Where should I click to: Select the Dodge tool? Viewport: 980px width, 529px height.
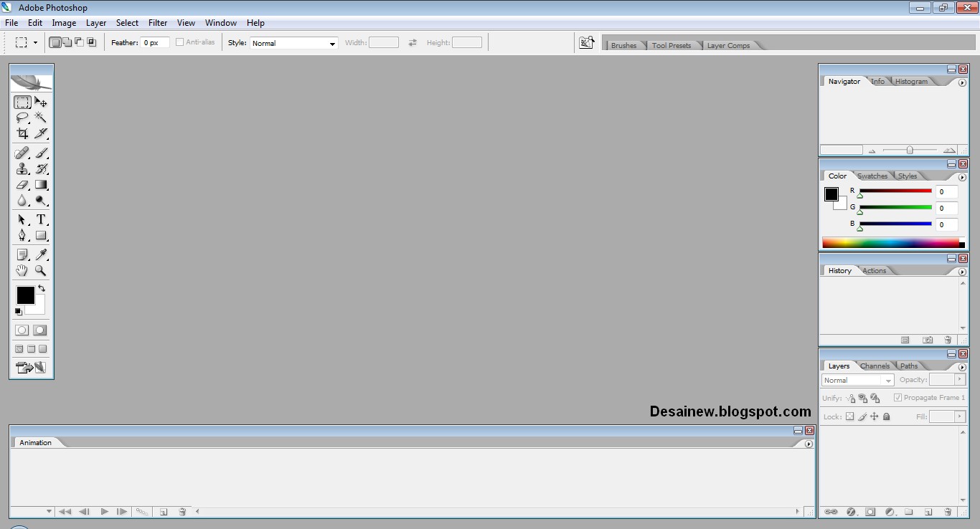[41, 201]
